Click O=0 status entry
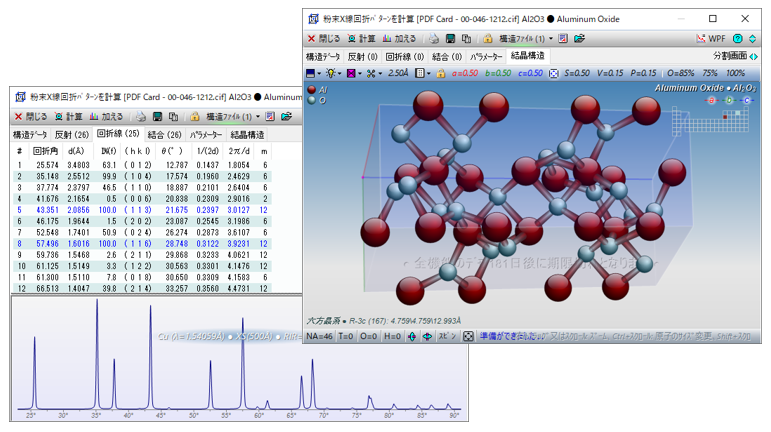 pyautogui.click(x=368, y=336)
